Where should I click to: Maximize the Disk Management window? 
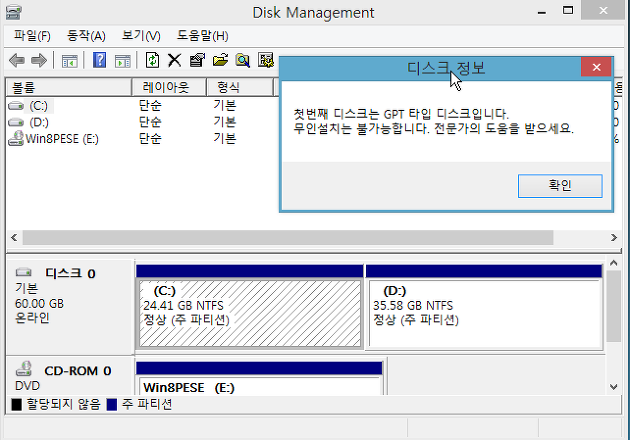(568, 10)
